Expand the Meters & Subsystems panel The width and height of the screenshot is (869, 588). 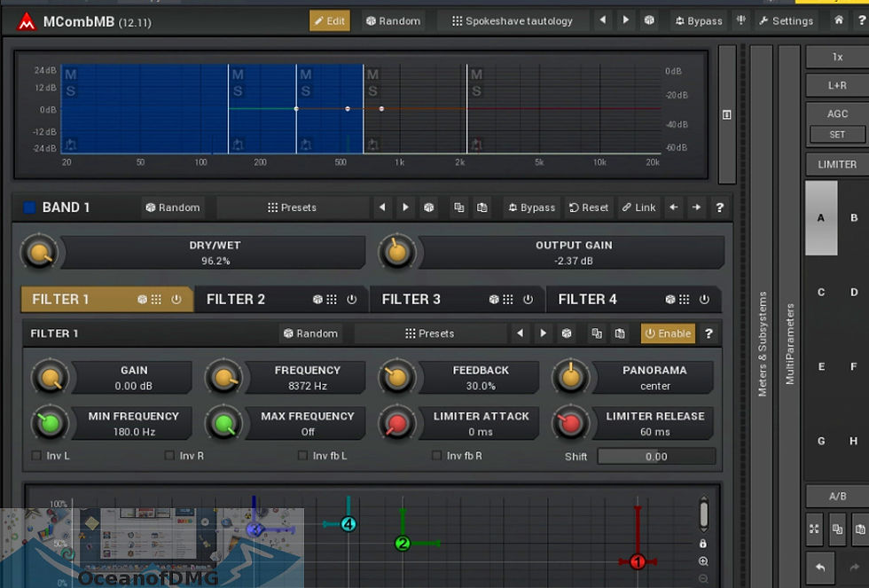[762, 343]
